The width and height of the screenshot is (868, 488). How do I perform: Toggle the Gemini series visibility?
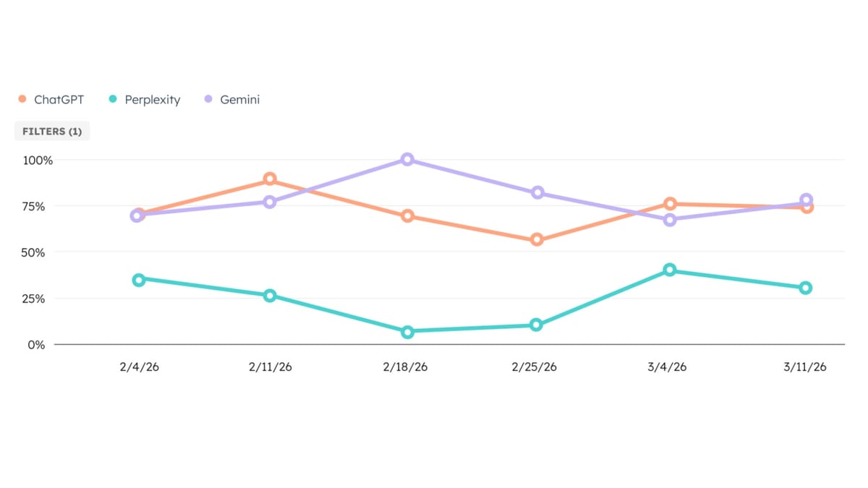tap(241, 100)
